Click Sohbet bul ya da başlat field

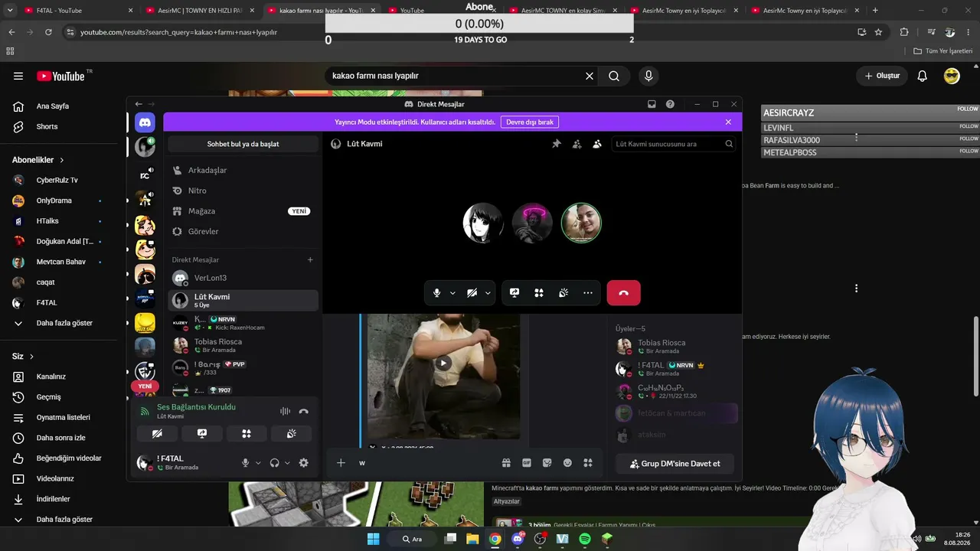coord(243,144)
